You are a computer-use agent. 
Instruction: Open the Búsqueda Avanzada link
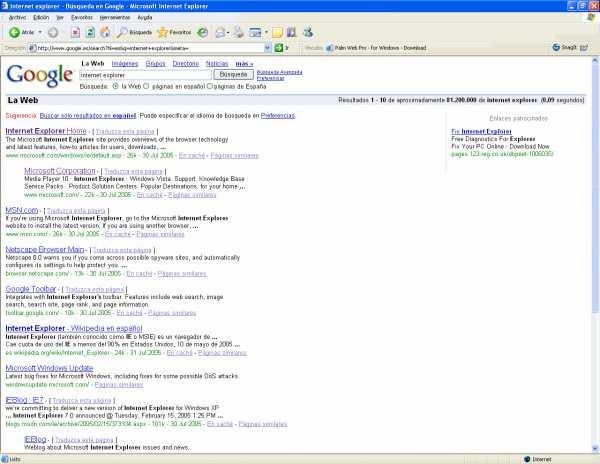(x=279, y=72)
